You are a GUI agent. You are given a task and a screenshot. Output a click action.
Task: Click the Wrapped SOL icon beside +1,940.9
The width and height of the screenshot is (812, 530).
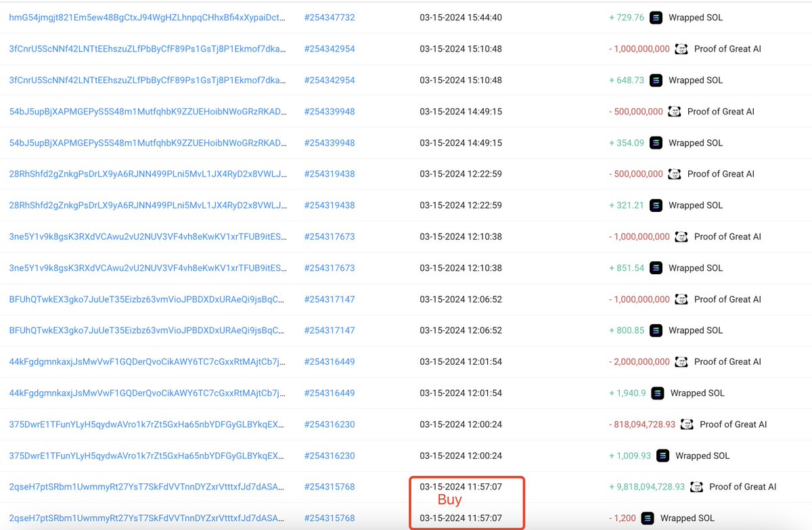(x=658, y=393)
